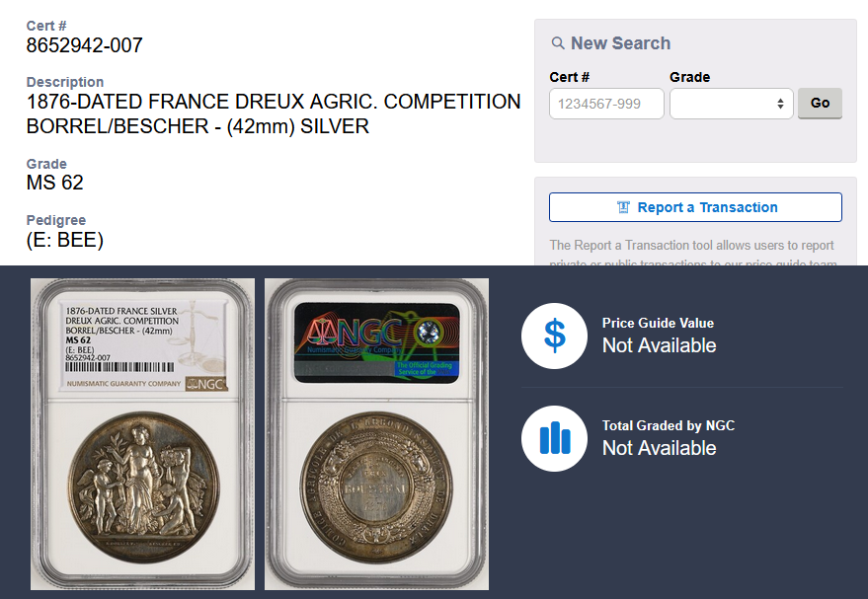
Task: Click the 1876-DATED FRANCE DREUX description text
Action: tap(274, 113)
